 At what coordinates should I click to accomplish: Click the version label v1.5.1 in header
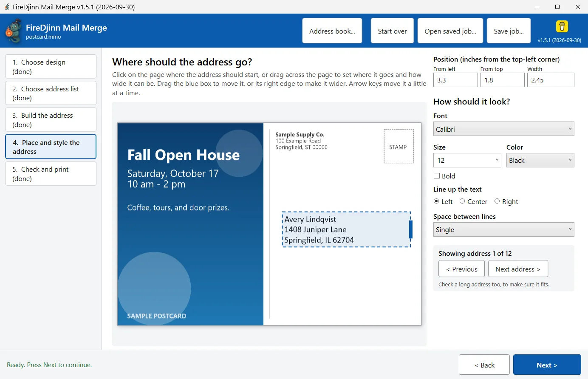click(x=560, y=40)
